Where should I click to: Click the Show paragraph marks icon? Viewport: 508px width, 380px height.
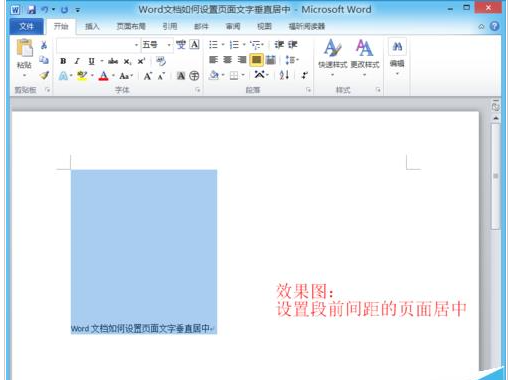point(304,75)
